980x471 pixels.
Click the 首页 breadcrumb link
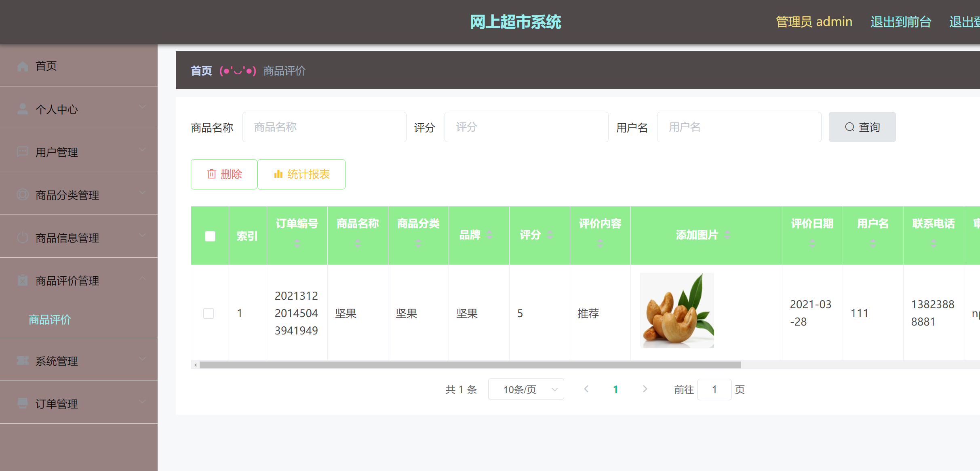tap(201, 70)
